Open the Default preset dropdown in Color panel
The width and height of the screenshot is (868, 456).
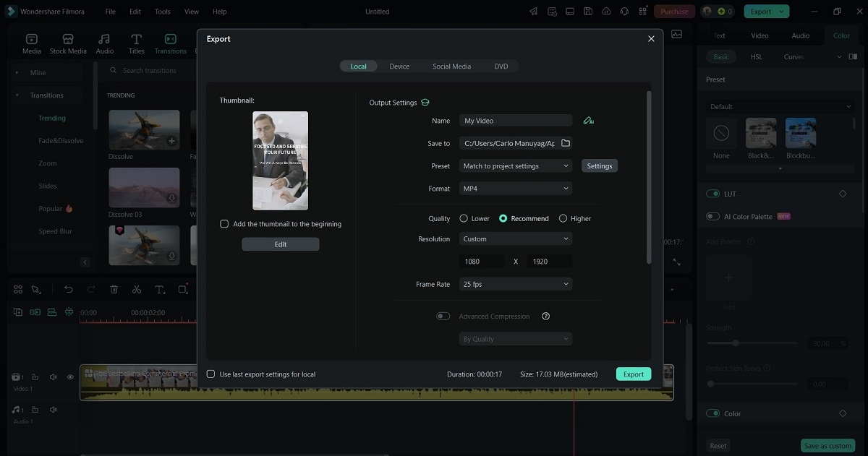tap(780, 106)
